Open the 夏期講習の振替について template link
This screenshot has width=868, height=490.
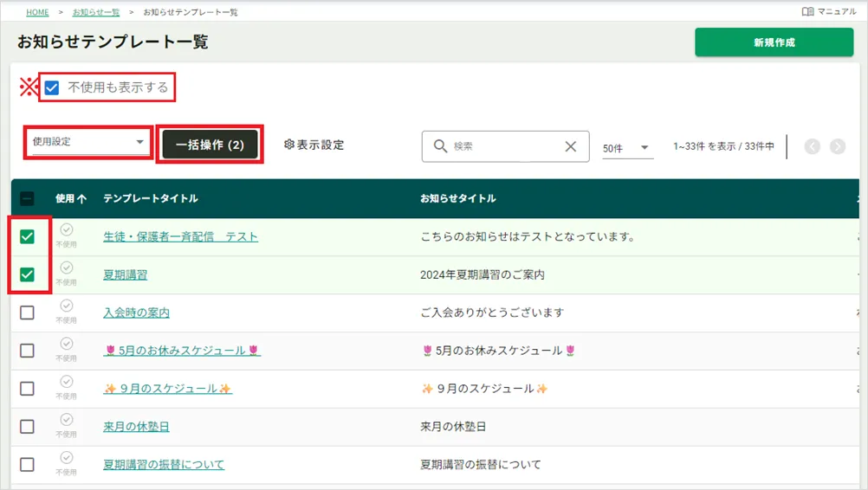click(164, 465)
